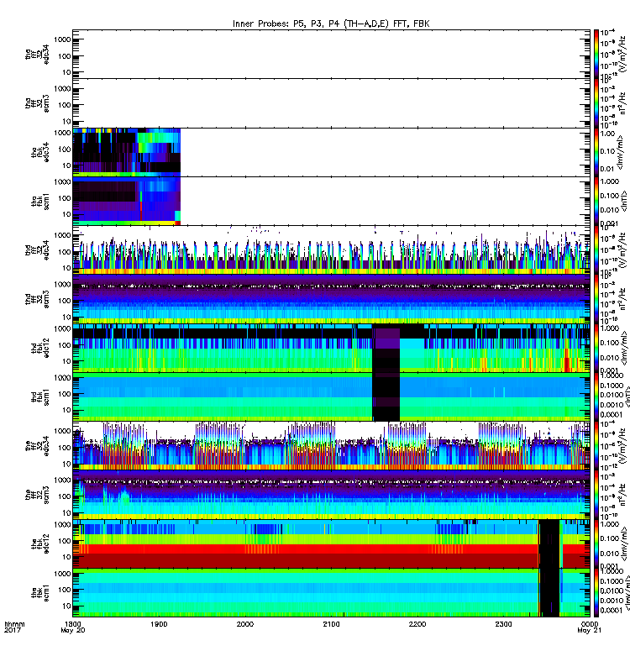
Task: Click the color bar of thd fff edc34 panel
Action: (596, 249)
